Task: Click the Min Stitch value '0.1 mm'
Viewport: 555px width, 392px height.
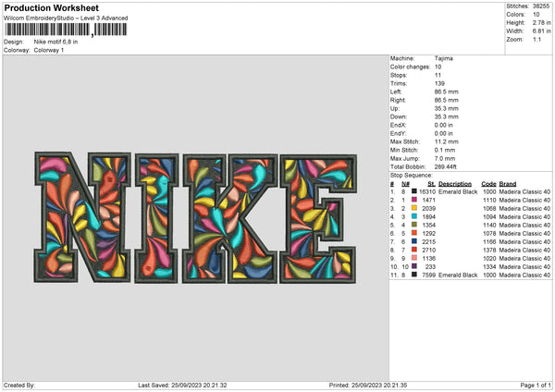Action: [445, 150]
